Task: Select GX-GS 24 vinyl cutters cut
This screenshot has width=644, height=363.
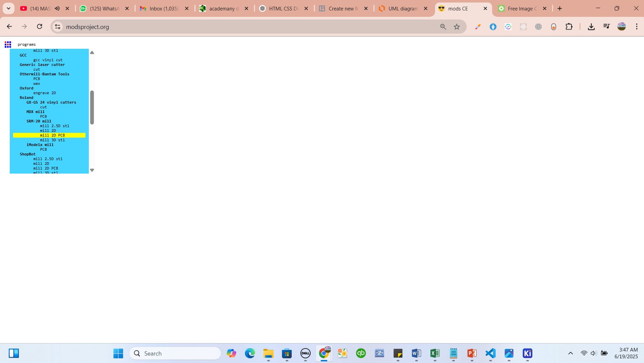Action: [43, 107]
